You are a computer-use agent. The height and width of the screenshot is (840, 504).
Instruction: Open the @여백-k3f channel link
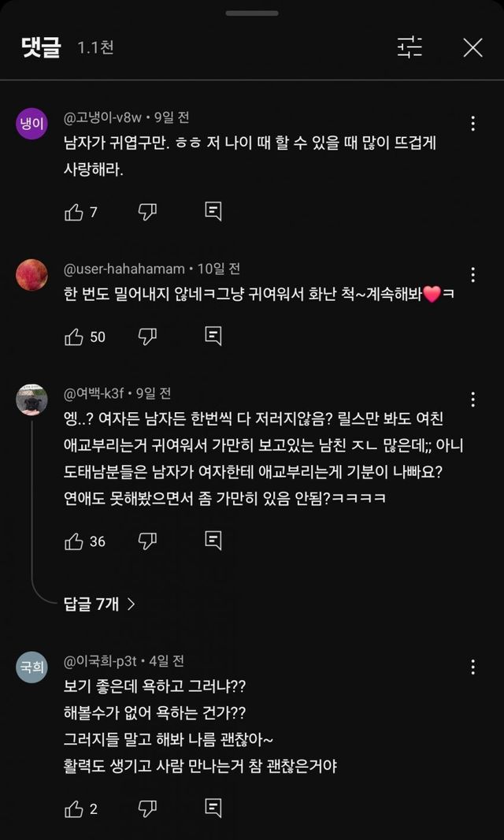(x=97, y=392)
